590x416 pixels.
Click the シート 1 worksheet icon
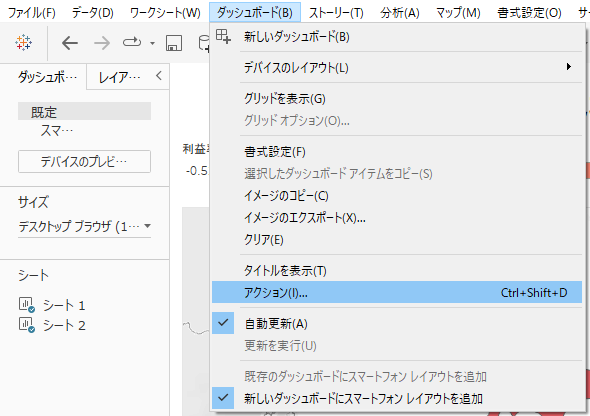click(x=27, y=305)
